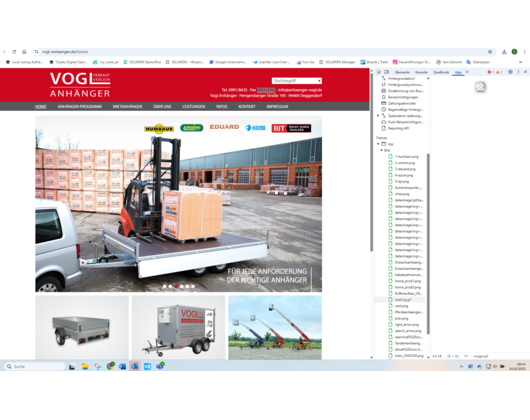The image size is (530, 420).
Task: Select the last slider dot
Action: 193,287
